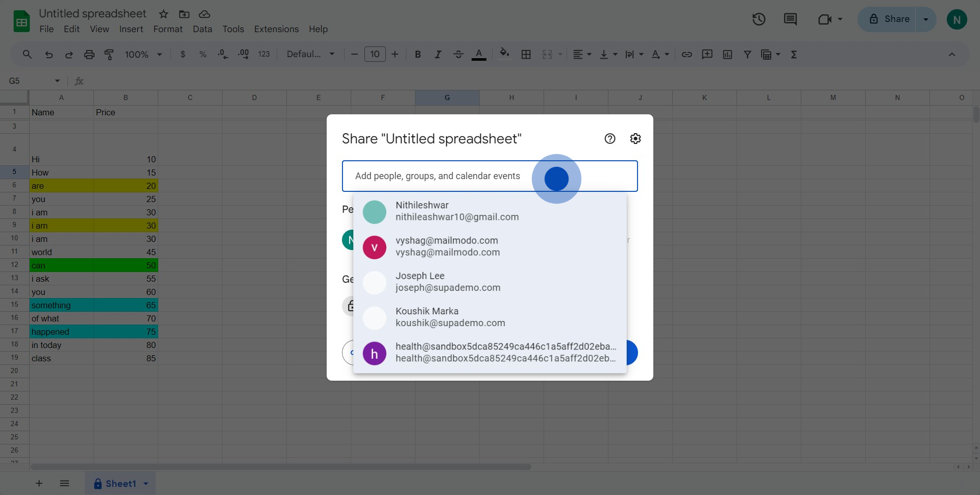
Task: Toggle strikethrough formatting
Action: tap(458, 55)
